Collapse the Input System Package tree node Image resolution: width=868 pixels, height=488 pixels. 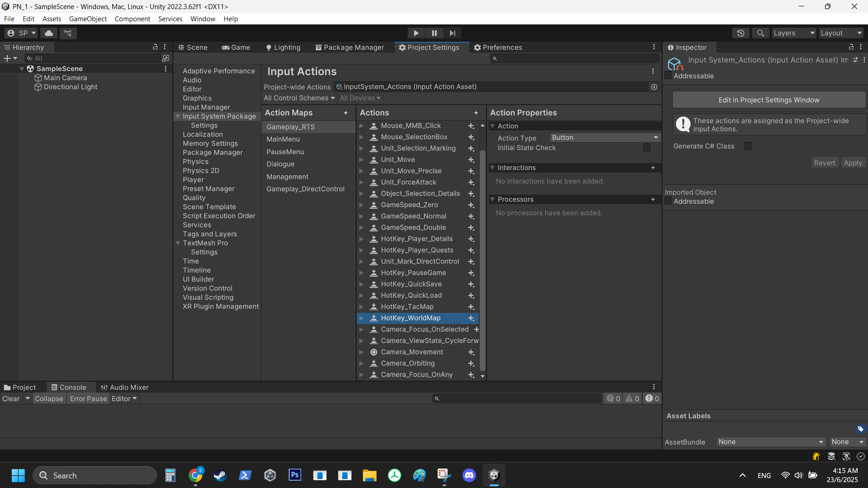pyautogui.click(x=178, y=116)
